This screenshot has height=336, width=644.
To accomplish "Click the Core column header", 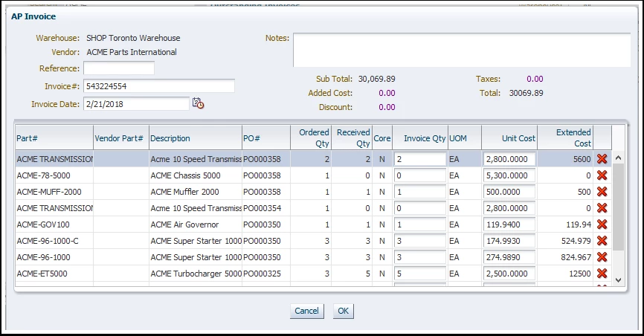I will click(x=382, y=138).
